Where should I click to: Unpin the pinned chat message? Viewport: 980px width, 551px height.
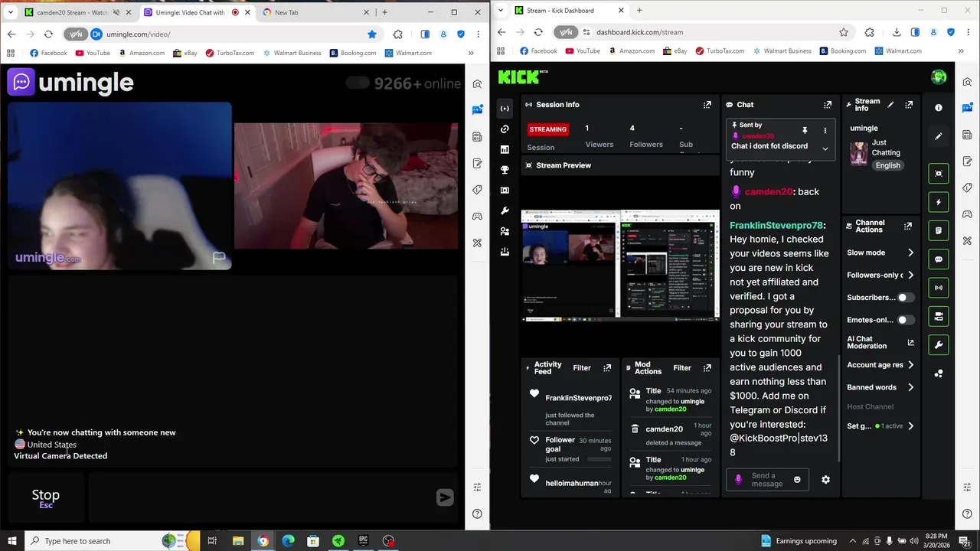[x=805, y=131]
